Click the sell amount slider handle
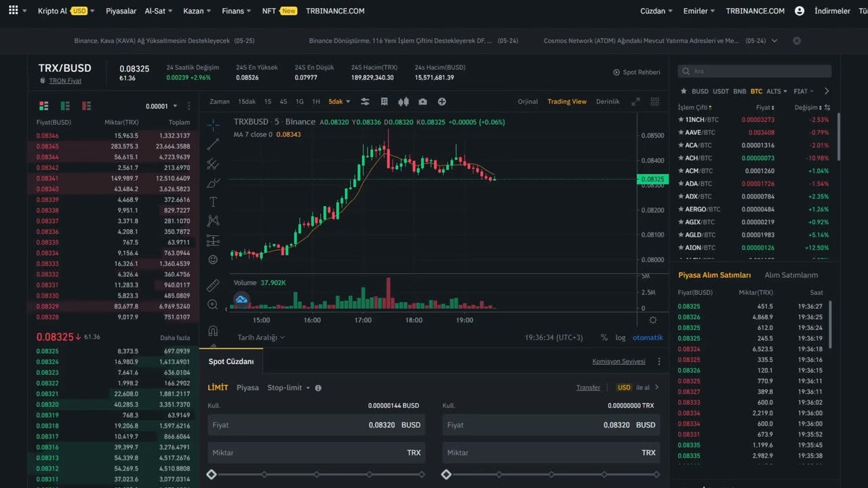 point(446,474)
